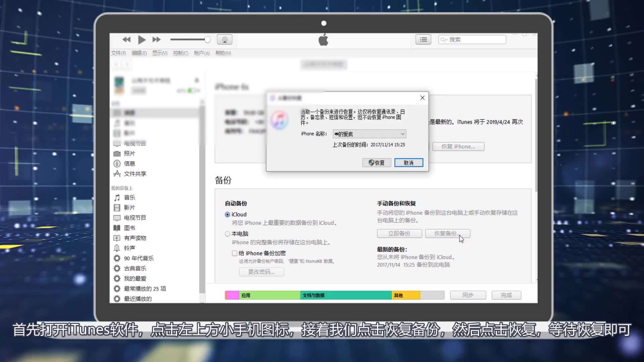644x362 pixels.
Task: Click the 恢复 button in dialog
Action: 377,163
